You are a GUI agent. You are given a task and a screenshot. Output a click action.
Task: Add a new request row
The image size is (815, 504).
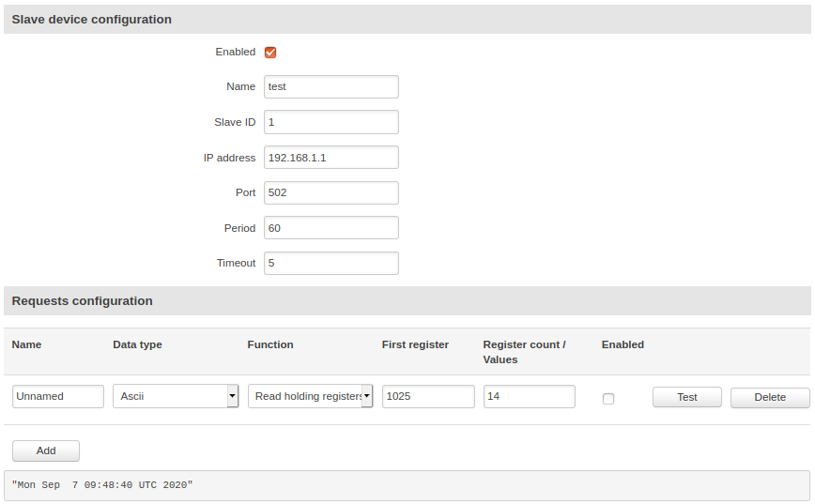coord(46,451)
